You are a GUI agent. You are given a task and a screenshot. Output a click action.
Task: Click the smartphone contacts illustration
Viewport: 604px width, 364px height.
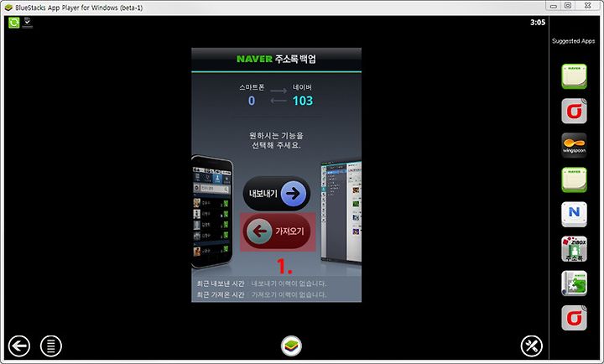tap(212, 212)
